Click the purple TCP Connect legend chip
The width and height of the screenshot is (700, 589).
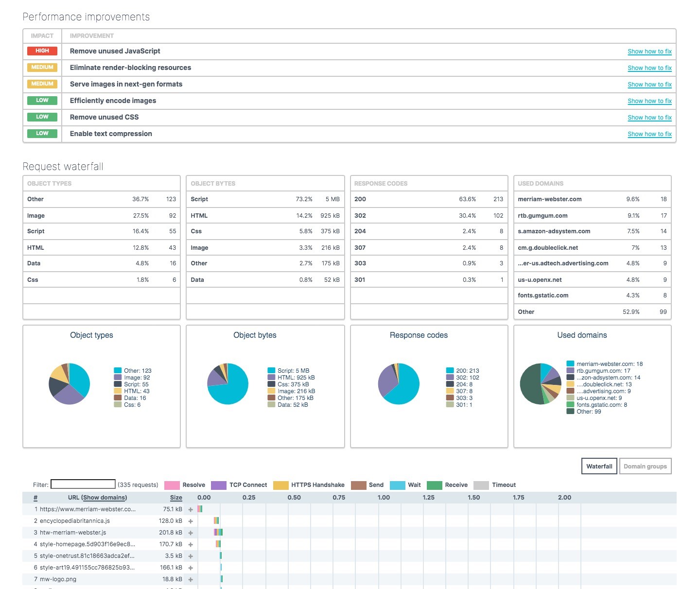pyautogui.click(x=219, y=485)
